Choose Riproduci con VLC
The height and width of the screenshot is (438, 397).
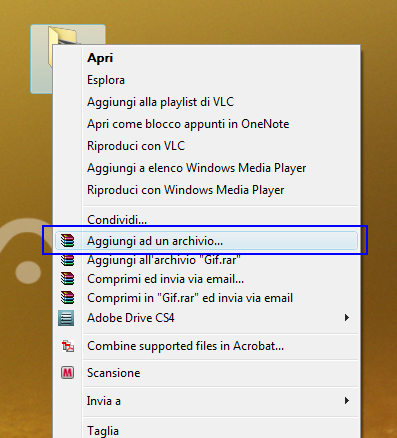136,146
